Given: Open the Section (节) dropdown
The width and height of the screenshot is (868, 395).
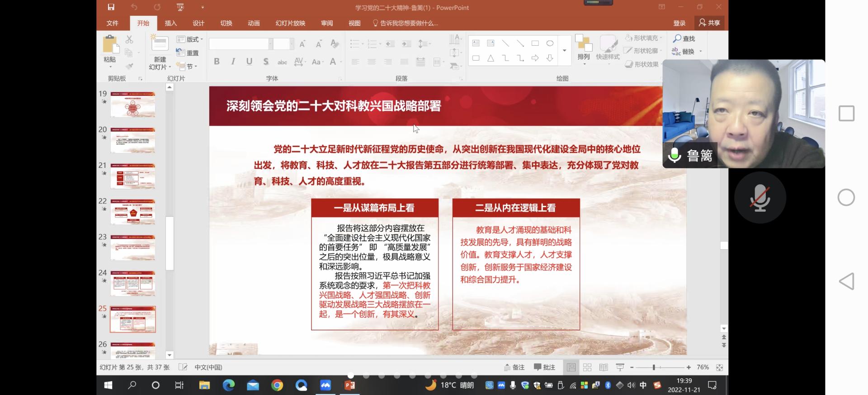Looking at the screenshot, I should click(x=187, y=67).
